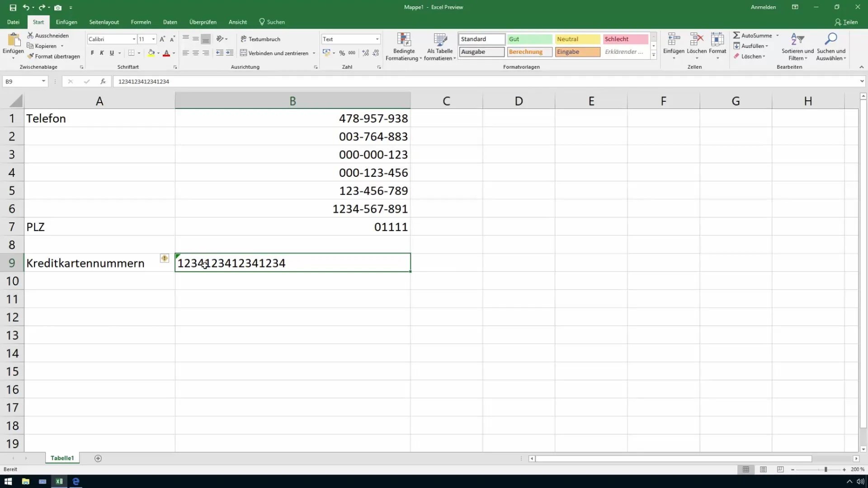Toggle Textumbruch wrap text
868x488 pixels.
tap(260, 39)
